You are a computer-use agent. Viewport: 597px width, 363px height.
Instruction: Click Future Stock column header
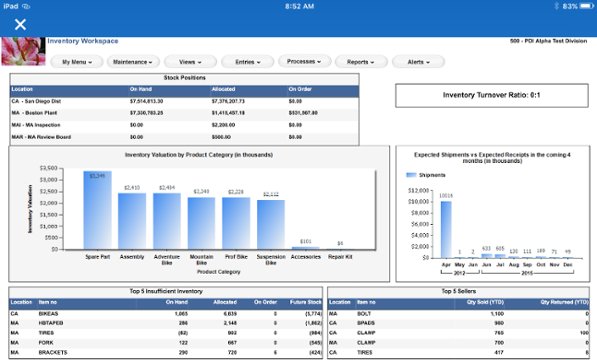pos(305,302)
